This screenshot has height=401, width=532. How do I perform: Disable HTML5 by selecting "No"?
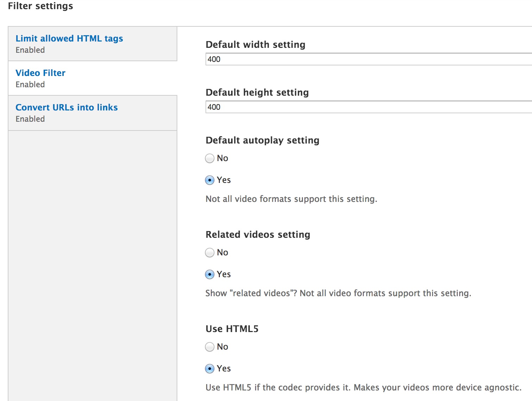click(210, 347)
